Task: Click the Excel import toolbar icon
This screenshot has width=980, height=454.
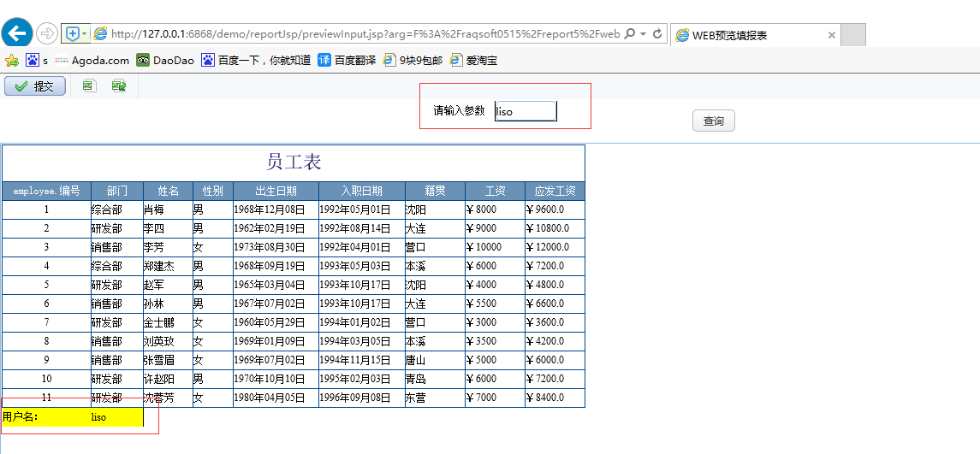Action: click(119, 85)
